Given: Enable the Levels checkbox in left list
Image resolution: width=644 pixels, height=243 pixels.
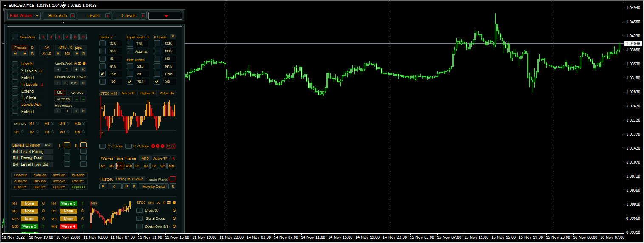Looking at the screenshot, I should (x=15, y=64).
